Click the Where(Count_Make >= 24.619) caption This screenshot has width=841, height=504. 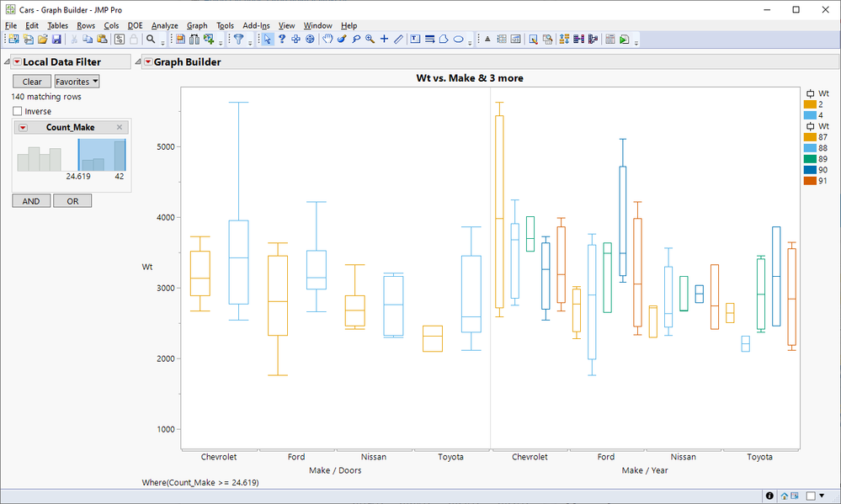(200, 483)
